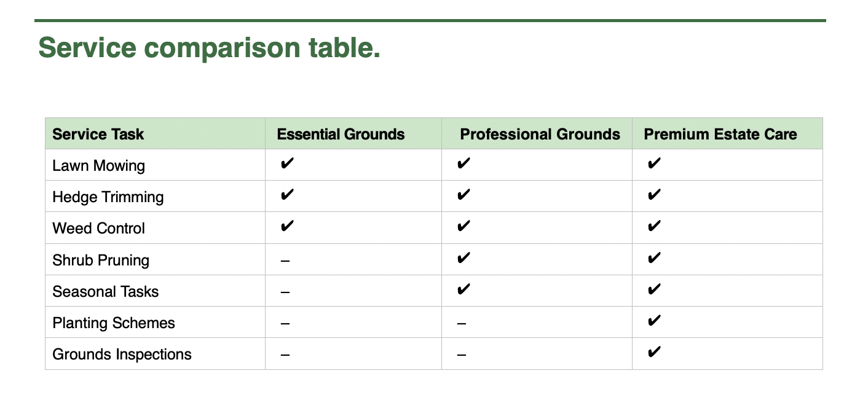Click the Essential Grounds column header
The image size is (868, 408).
pos(341,134)
